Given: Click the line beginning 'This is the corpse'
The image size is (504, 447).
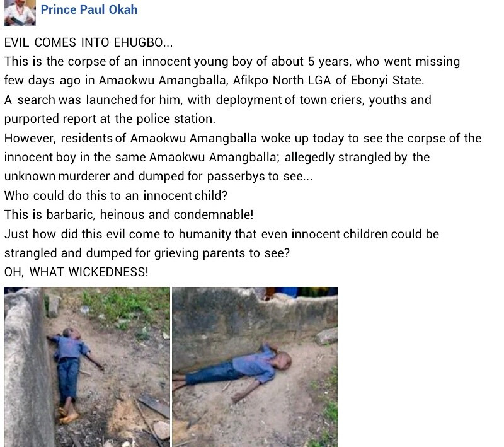Looking at the screenshot, I should pos(232,61).
